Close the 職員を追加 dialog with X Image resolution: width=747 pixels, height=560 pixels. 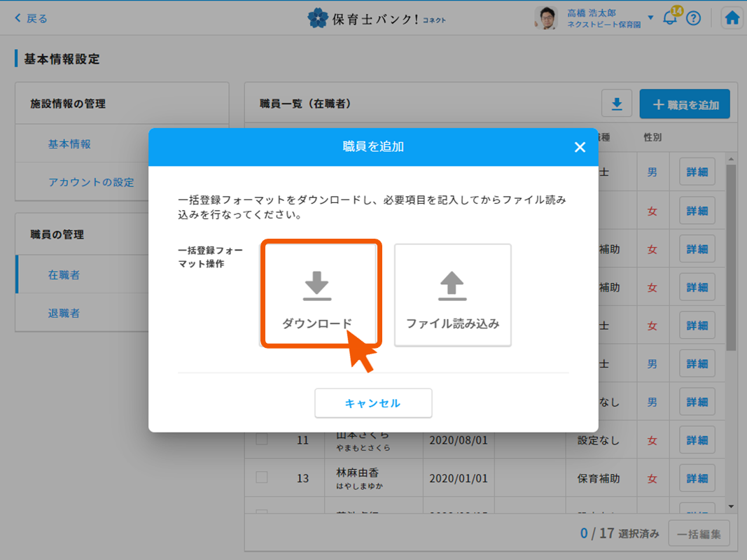click(580, 147)
